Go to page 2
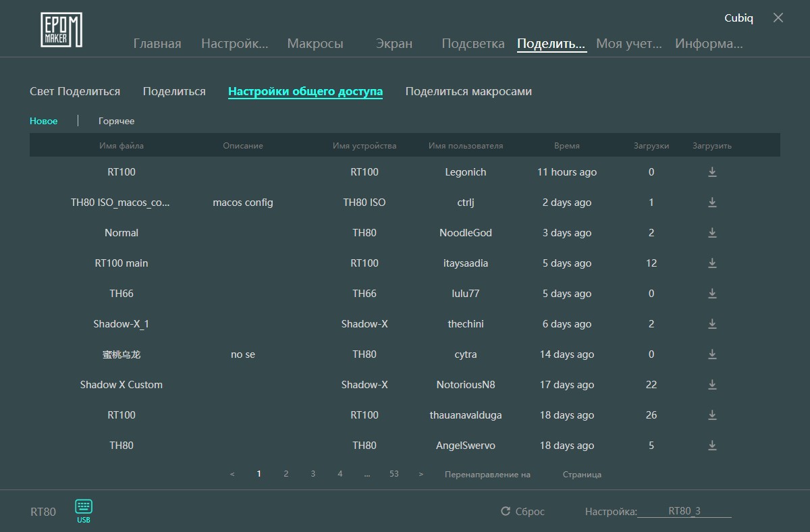 (286, 474)
